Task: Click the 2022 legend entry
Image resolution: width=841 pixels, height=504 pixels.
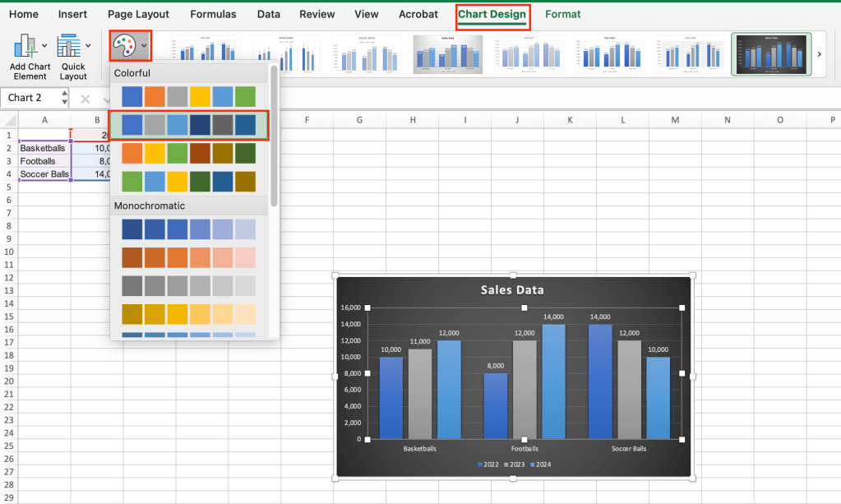Action: 488,465
